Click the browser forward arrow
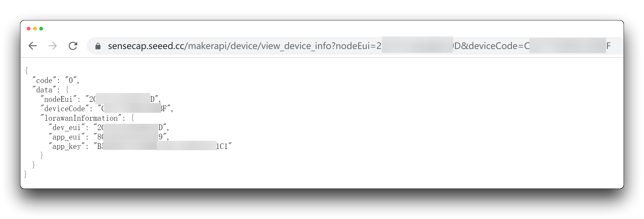Viewport: 644px width, 219px height. (x=53, y=46)
